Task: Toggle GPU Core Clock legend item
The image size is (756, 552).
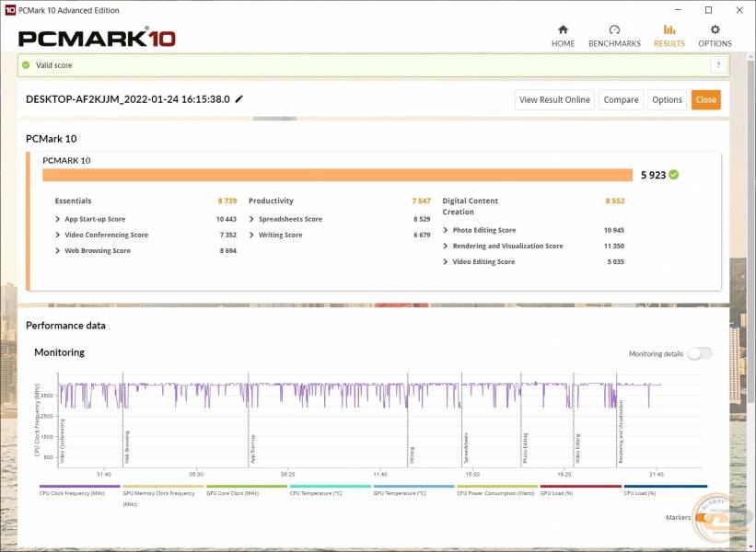Action: [247, 490]
